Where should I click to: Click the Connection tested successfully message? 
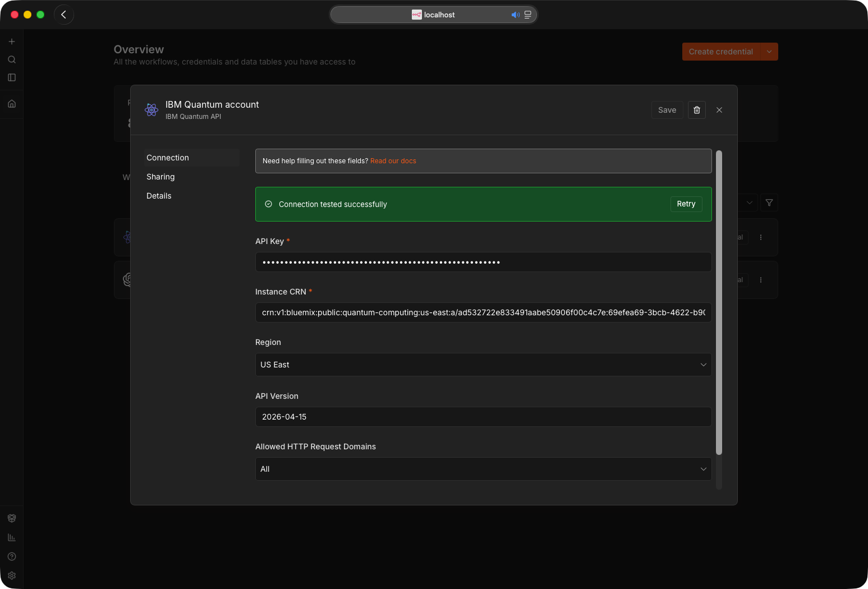pos(333,204)
